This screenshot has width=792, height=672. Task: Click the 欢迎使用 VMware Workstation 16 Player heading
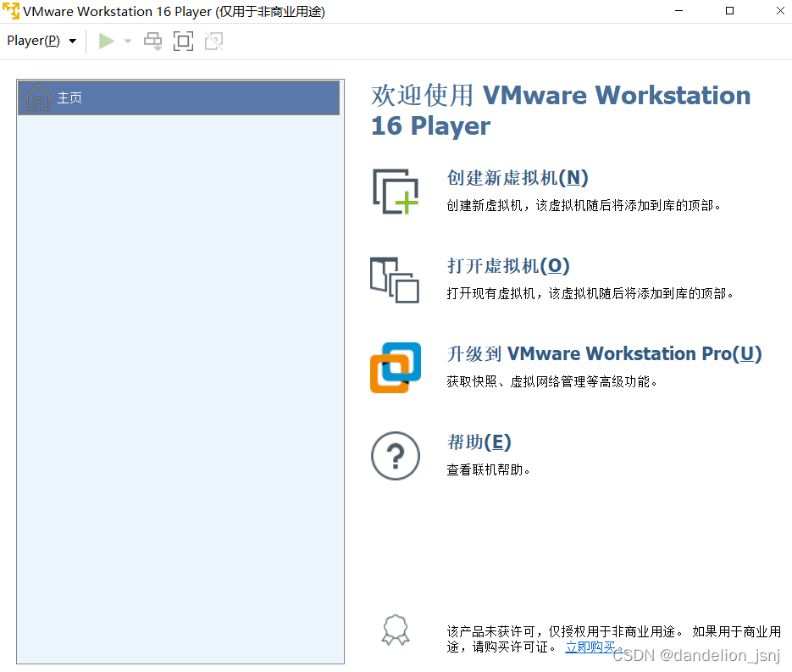[x=561, y=110]
